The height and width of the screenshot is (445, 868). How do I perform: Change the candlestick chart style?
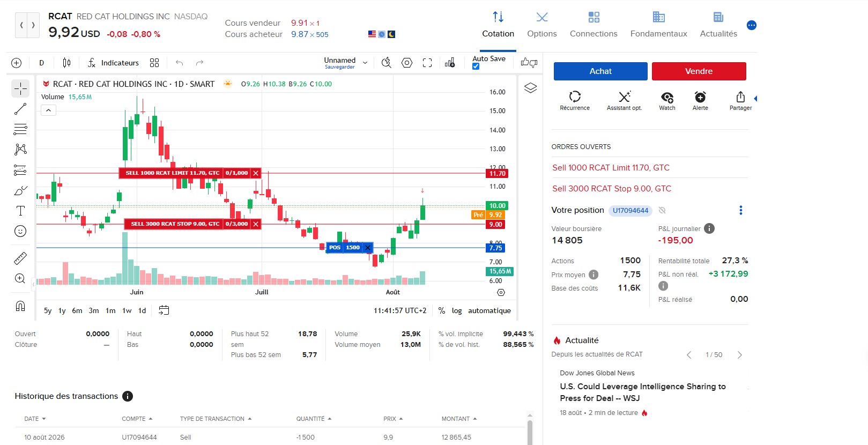point(66,63)
